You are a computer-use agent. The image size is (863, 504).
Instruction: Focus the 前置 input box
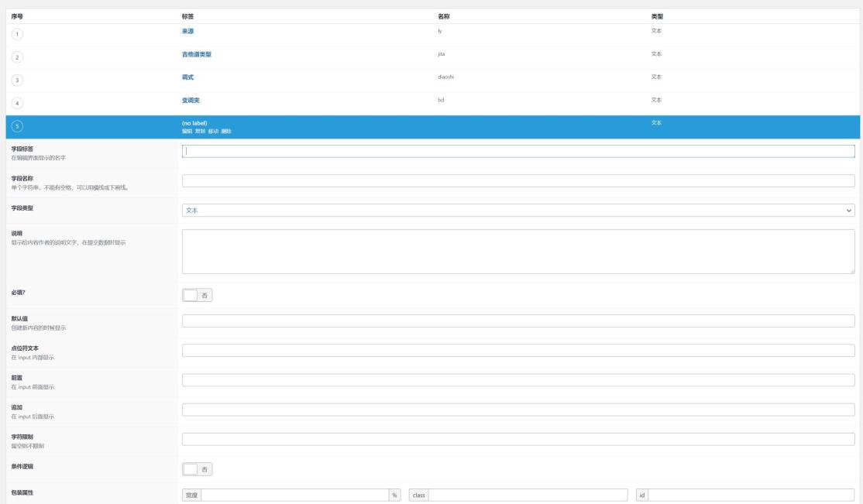point(518,380)
